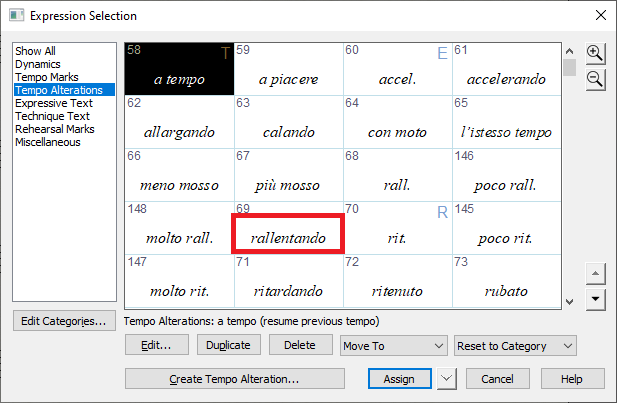Choose the più mosso expression

click(288, 184)
